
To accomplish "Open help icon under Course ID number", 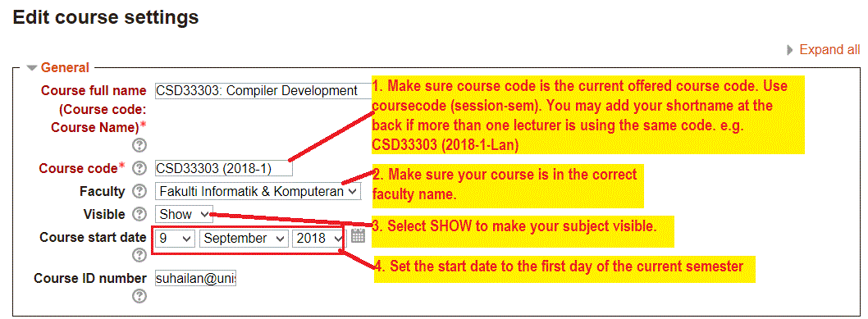I will pos(139,297).
